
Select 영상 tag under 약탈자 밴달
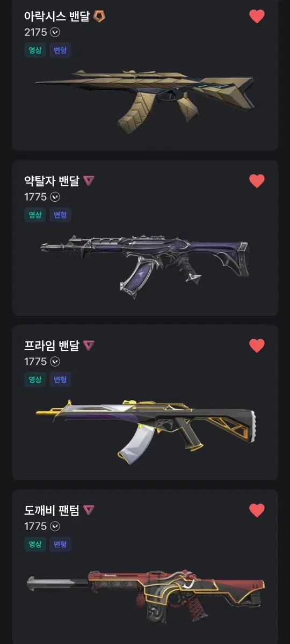(35, 215)
